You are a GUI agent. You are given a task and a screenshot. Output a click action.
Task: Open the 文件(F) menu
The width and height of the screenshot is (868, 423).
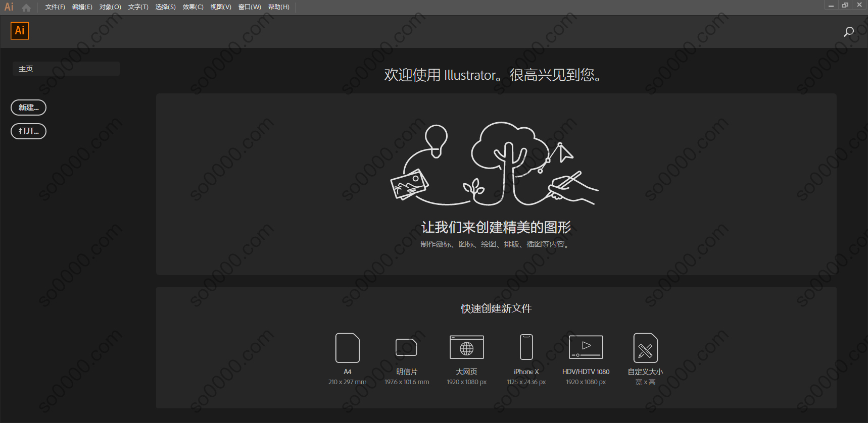tap(55, 7)
